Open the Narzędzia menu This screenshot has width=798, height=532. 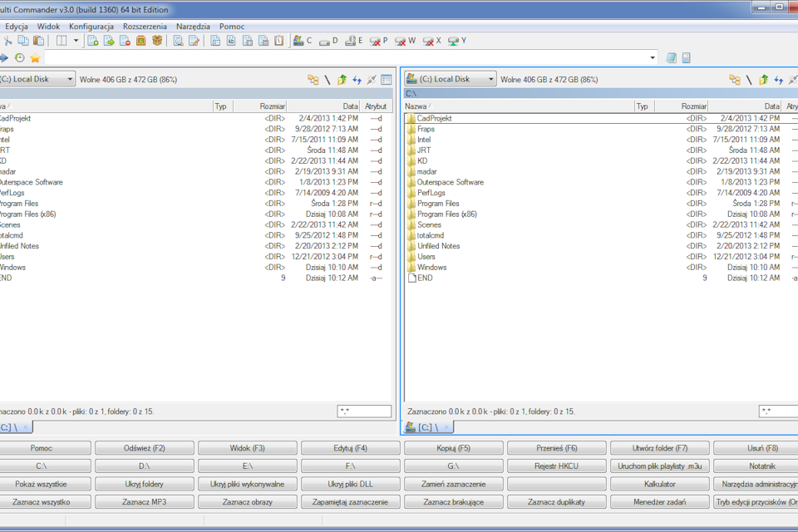click(193, 27)
